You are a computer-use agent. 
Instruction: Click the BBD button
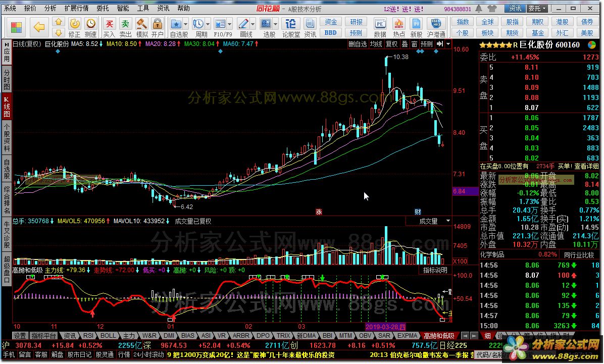click(330, 33)
